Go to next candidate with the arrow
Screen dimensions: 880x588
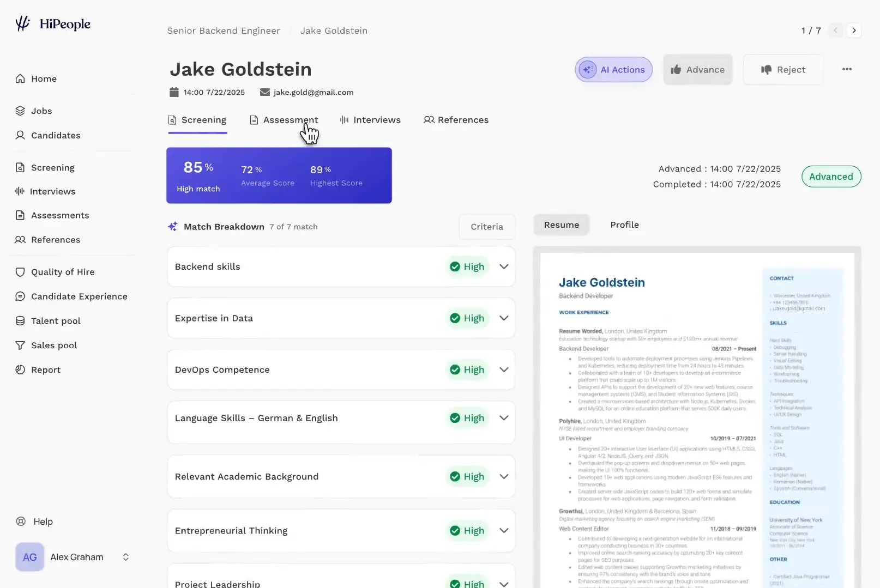coord(854,31)
